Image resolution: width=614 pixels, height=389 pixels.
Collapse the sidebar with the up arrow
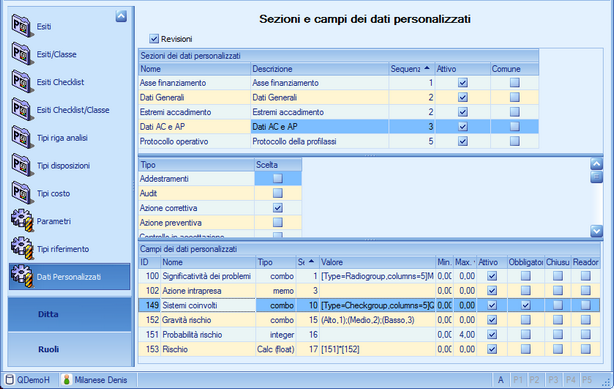(121, 16)
